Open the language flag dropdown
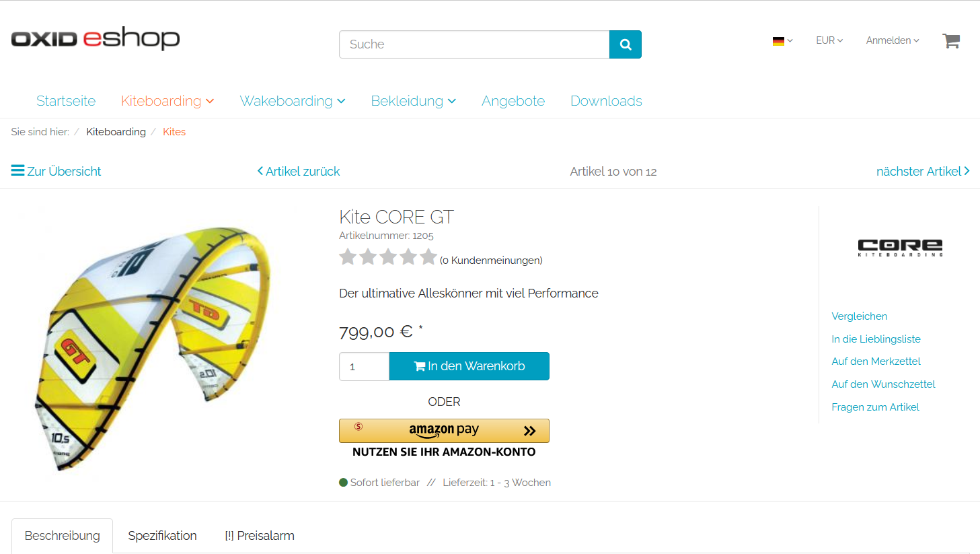 click(x=782, y=40)
